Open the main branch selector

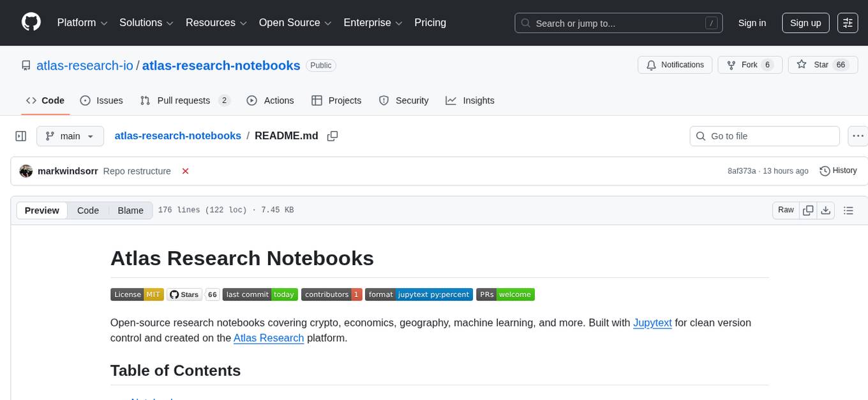point(70,135)
